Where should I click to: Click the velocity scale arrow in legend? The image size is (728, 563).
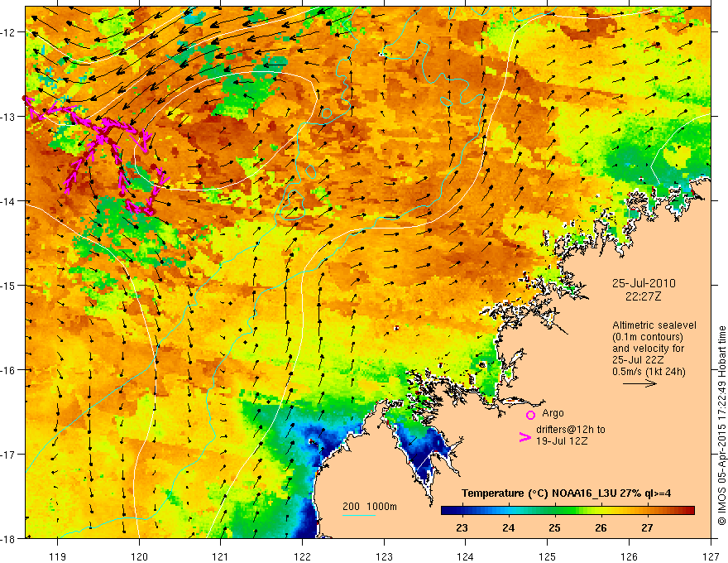639,383
